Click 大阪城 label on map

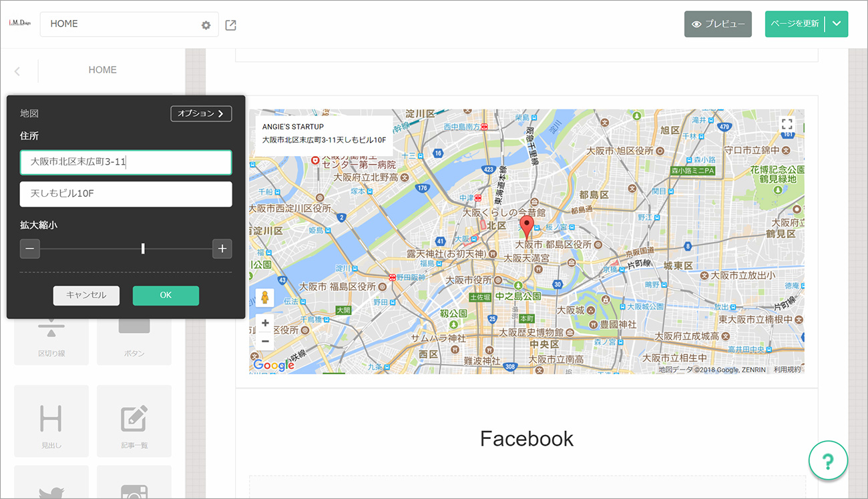click(x=570, y=310)
